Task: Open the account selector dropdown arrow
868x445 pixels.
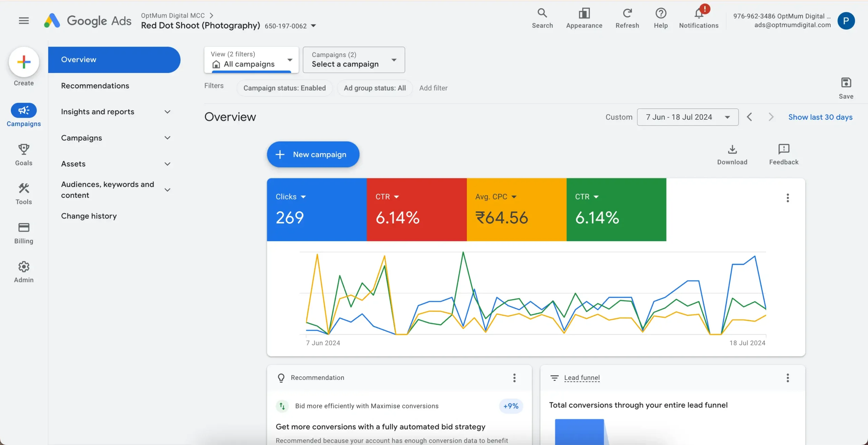Action: (x=313, y=26)
